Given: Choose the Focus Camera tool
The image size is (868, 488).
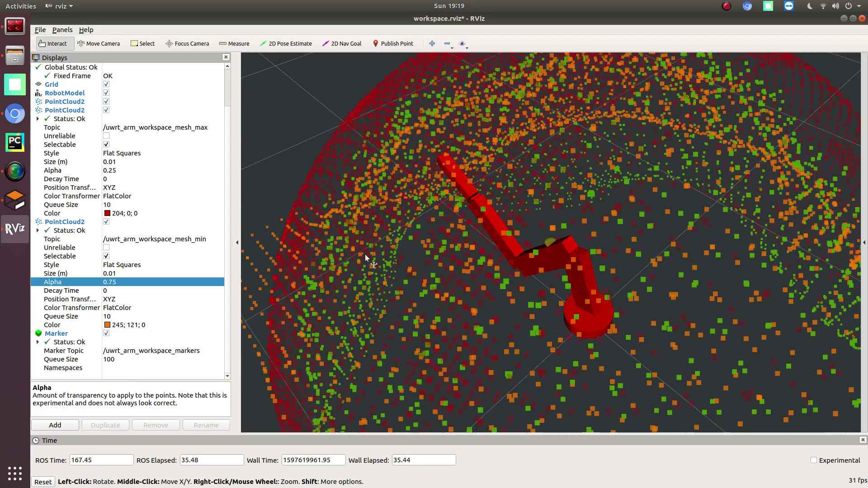Looking at the screenshot, I should tap(187, 43).
